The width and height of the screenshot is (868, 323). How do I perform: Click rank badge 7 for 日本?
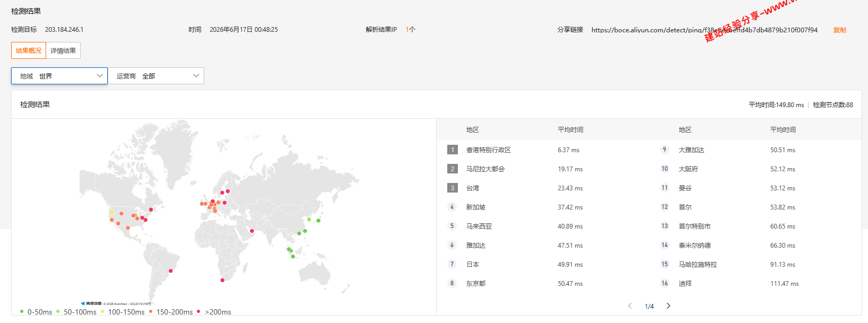[452, 264]
